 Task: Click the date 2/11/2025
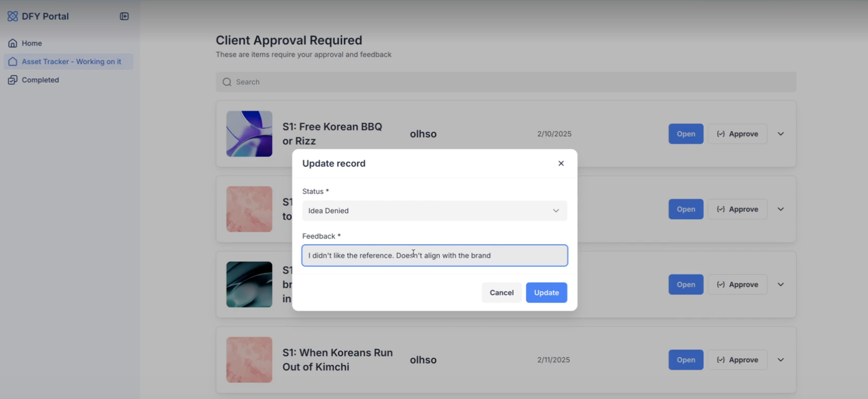[x=553, y=360]
